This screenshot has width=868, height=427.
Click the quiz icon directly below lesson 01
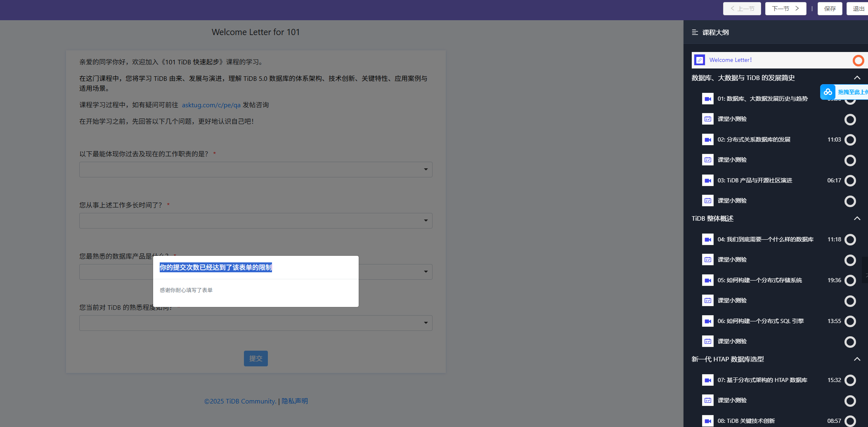tap(708, 119)
